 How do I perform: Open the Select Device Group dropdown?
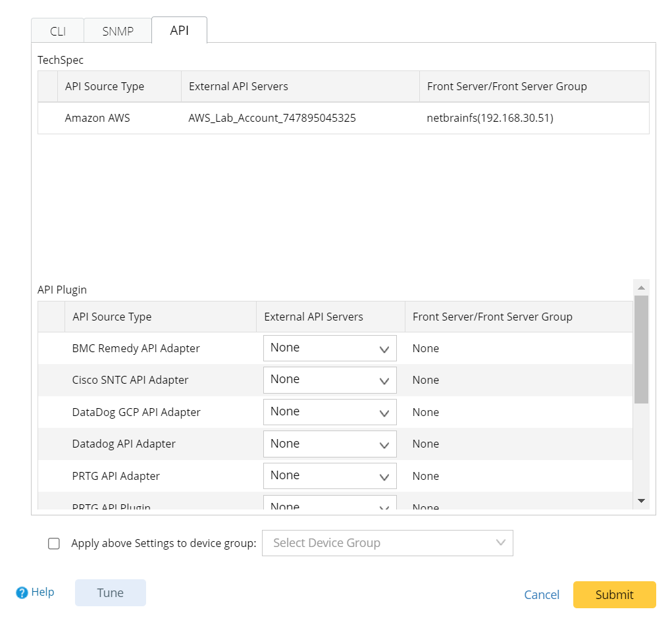(387, 543)
